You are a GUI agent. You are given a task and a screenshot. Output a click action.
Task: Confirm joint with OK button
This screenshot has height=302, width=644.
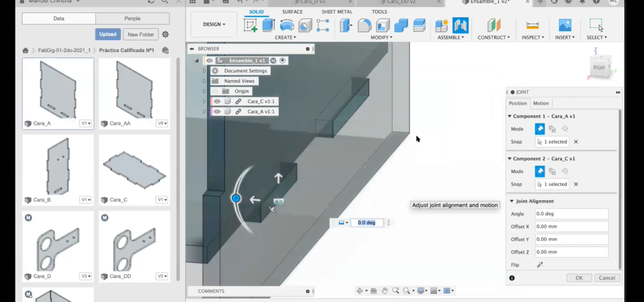(579, 278)
